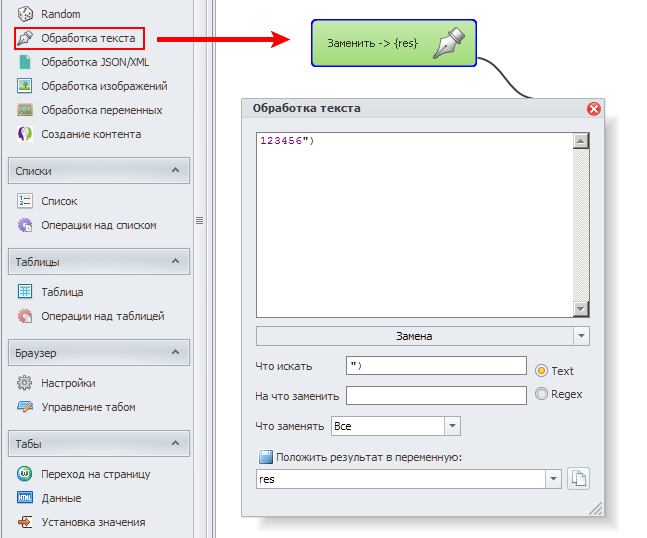Open the res variable dropdown arrow
This screenshot has width=647, height=538.
coord(553,479)
